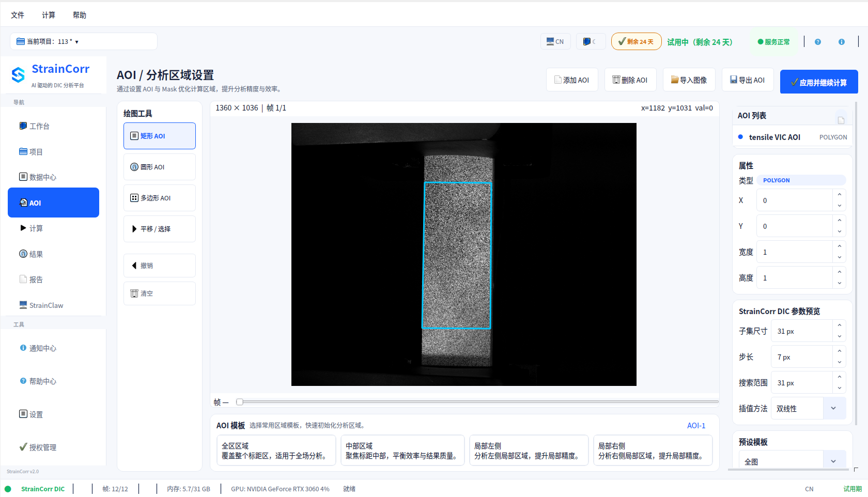Image resolution: width=868 pixels, height=497 pixels.
Task: Select the 圆形 AOI circle tool
Action: (x=159, y=167)
